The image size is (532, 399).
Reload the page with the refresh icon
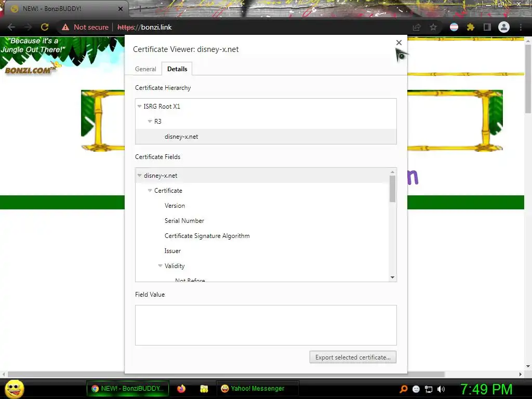tap(45, 27)
